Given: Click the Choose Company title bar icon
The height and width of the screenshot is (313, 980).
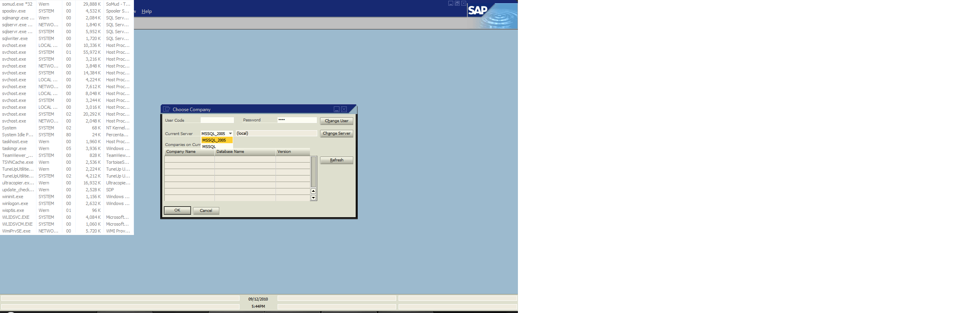Looking at the screenshot, I should tap(167, 109).
